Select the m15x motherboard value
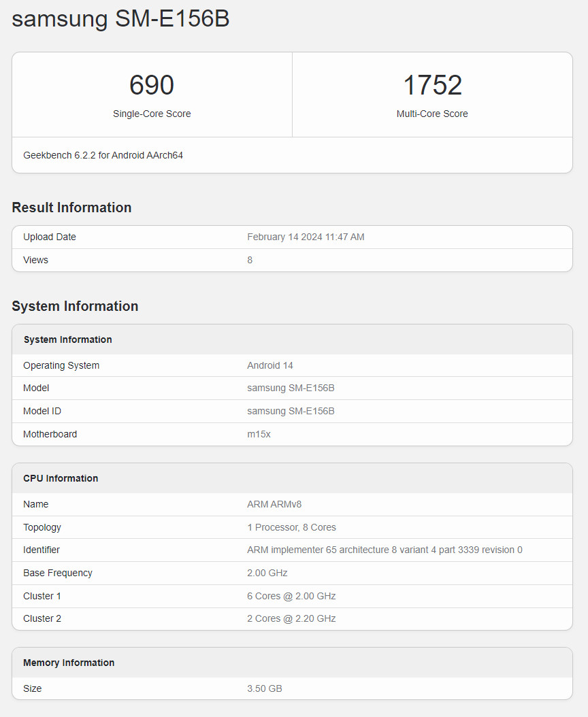The image size is (588, 717). point(259,434)
